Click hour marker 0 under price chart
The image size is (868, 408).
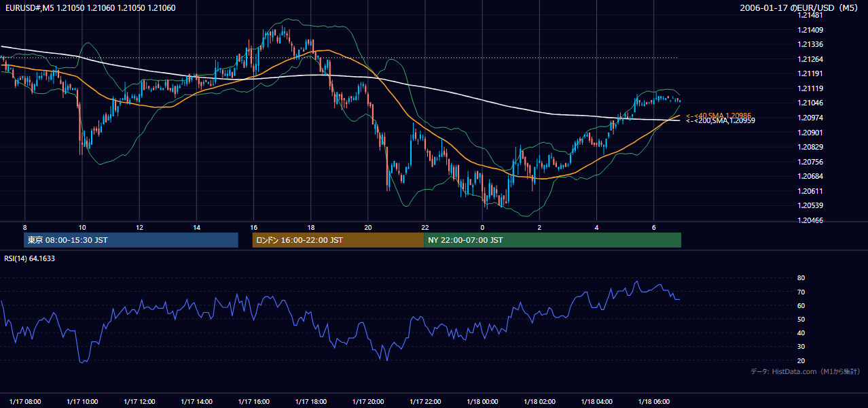tap(482, 227)
